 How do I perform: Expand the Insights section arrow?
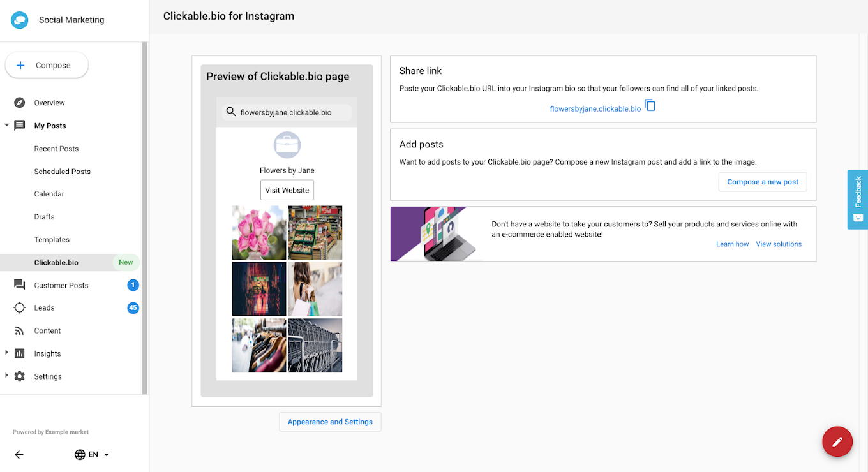point(6,353)
